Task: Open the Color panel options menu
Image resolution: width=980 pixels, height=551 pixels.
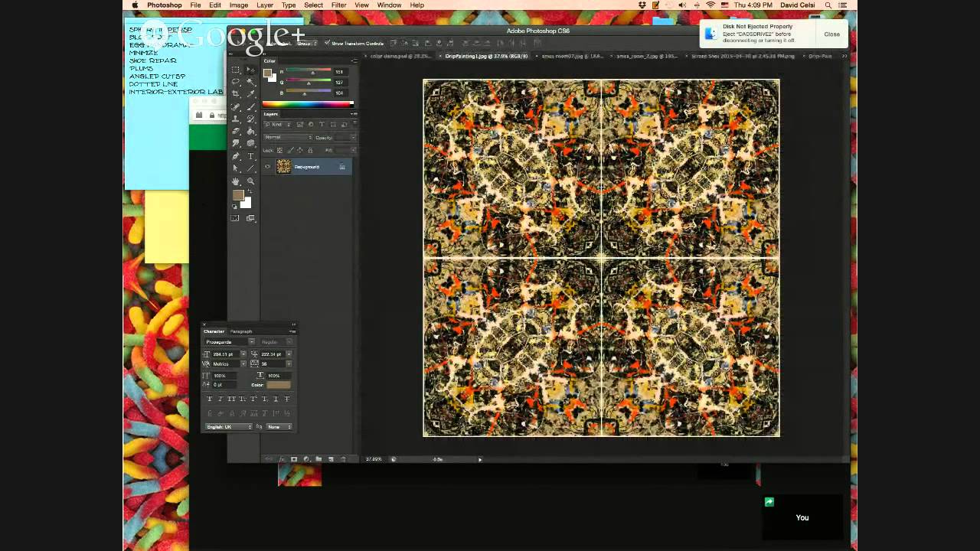Action: coord(354,61)
